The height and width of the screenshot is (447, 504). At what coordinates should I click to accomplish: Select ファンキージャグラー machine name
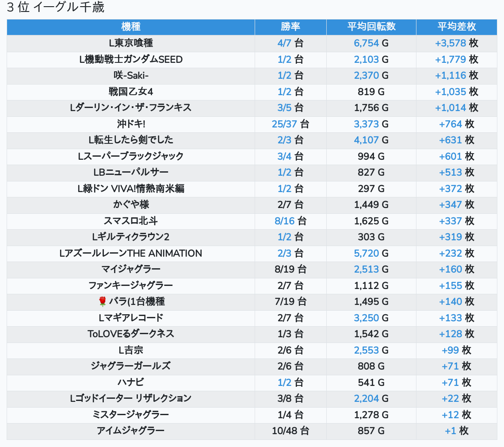(x=131, y=285)
